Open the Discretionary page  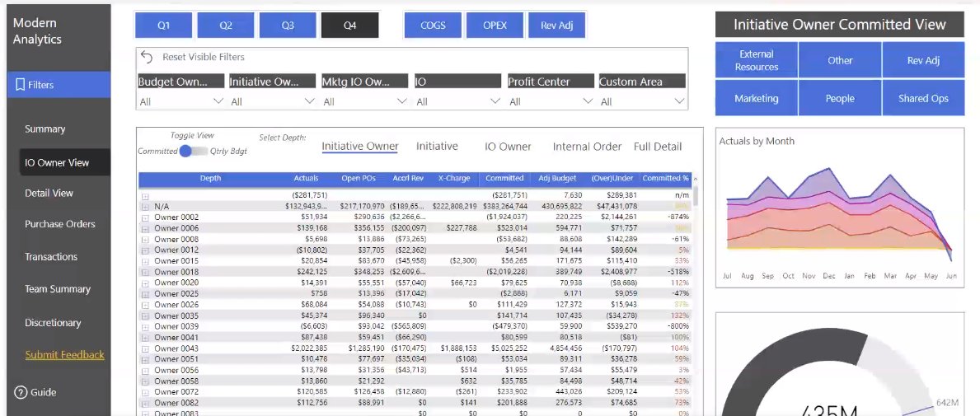(53, 323)
